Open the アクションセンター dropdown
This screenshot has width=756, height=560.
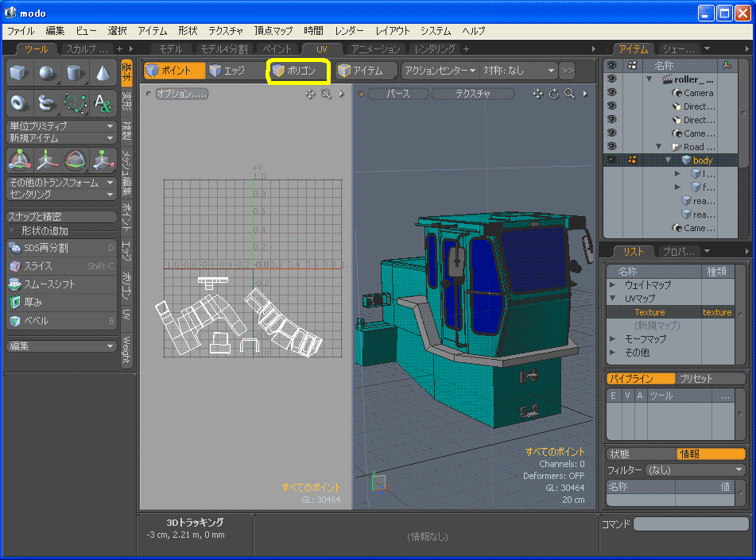coord(439,71)
